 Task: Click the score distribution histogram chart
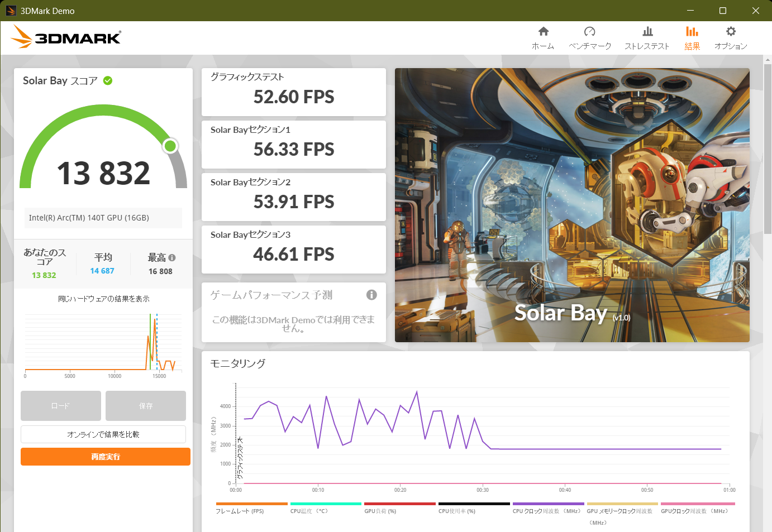click(103, 345)
